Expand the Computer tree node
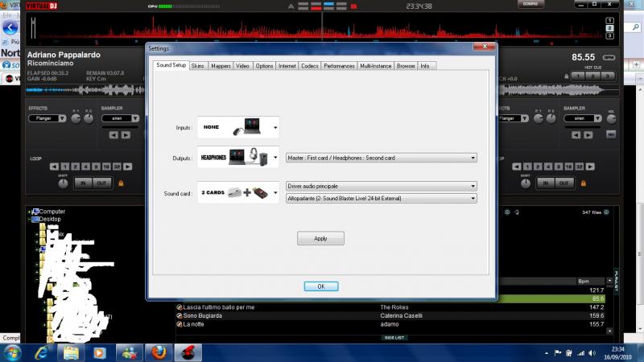 coord(29,212)
